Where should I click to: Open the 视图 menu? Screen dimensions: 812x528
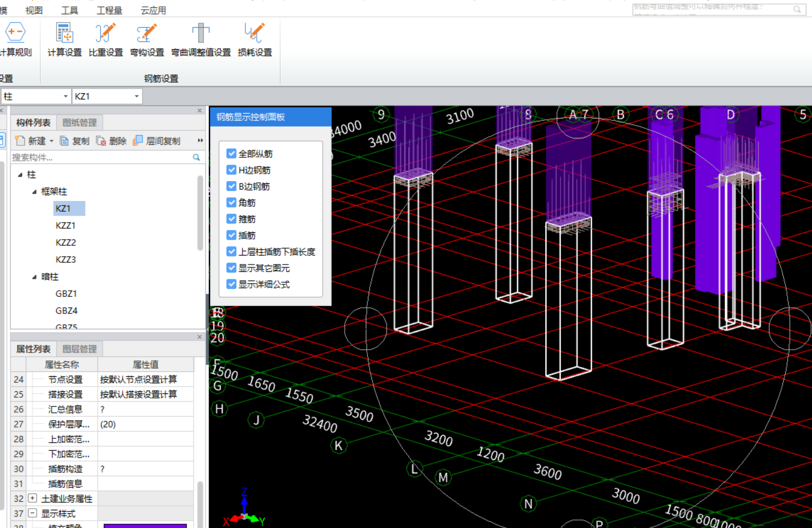tap(34, 10)
